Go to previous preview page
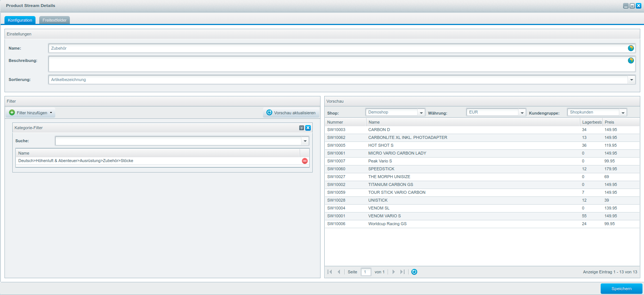Viewport: 644px width, 295px height. coord(339,272)
